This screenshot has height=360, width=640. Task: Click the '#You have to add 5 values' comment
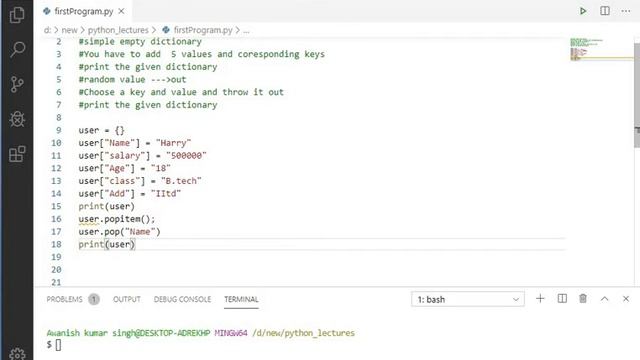coord(202,54)
